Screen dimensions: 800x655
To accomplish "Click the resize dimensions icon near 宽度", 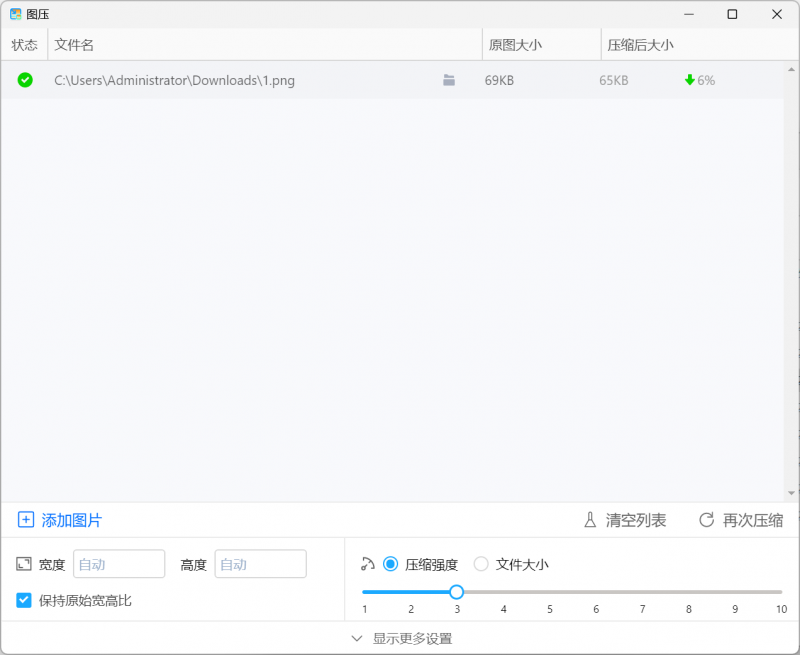I will click(22, 563).
